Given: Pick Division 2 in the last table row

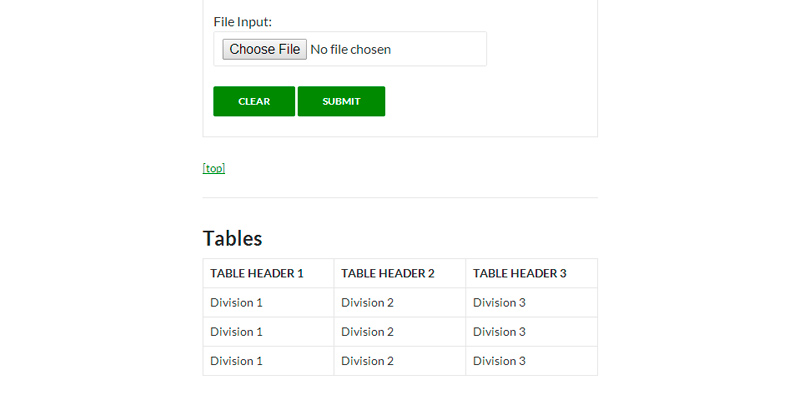Looking at the screenshot, I should point(368,360).
